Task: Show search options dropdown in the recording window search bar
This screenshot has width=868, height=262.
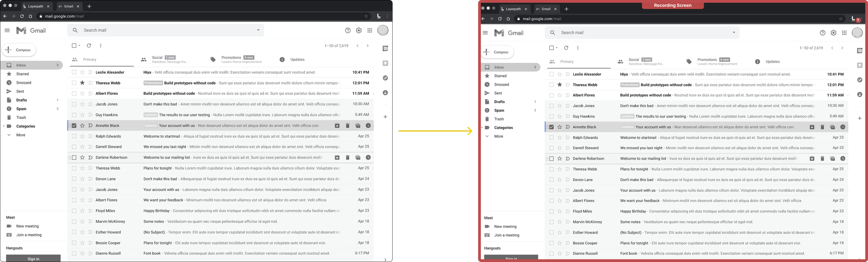Action: [734, 33]
